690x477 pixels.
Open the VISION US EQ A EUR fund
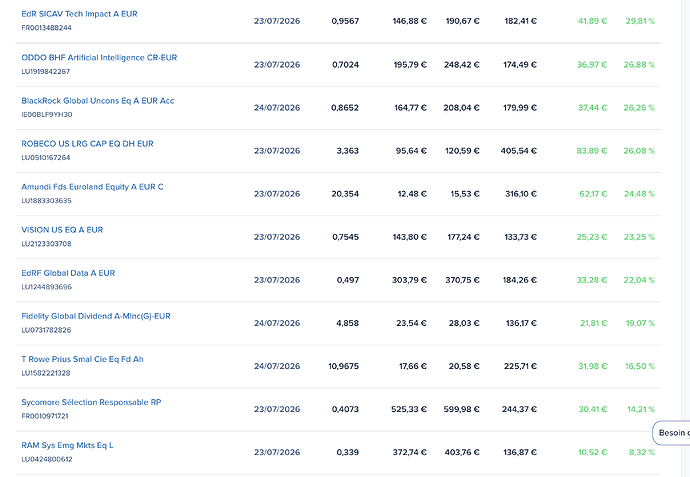pos(62,230)
